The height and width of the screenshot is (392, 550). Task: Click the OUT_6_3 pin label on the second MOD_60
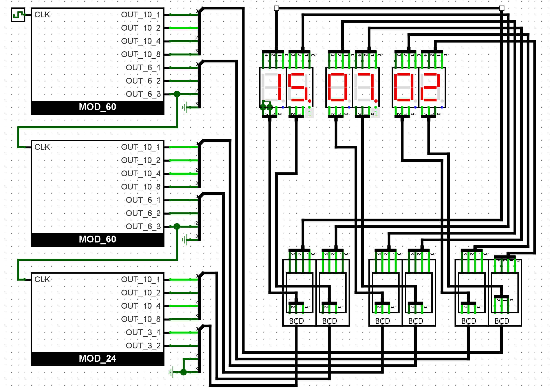(x=144, y=226)
